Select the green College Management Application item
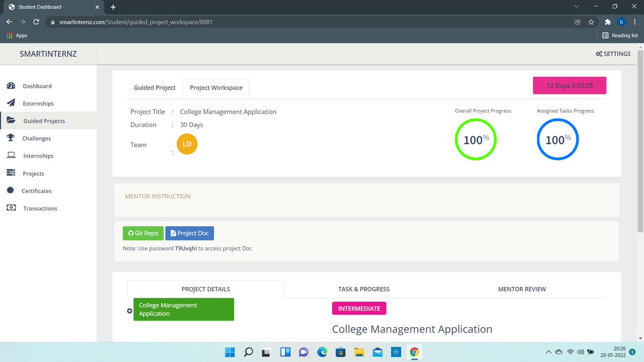Image resolution: width=644 pixels, height=362 pixels. click(184, 309)
